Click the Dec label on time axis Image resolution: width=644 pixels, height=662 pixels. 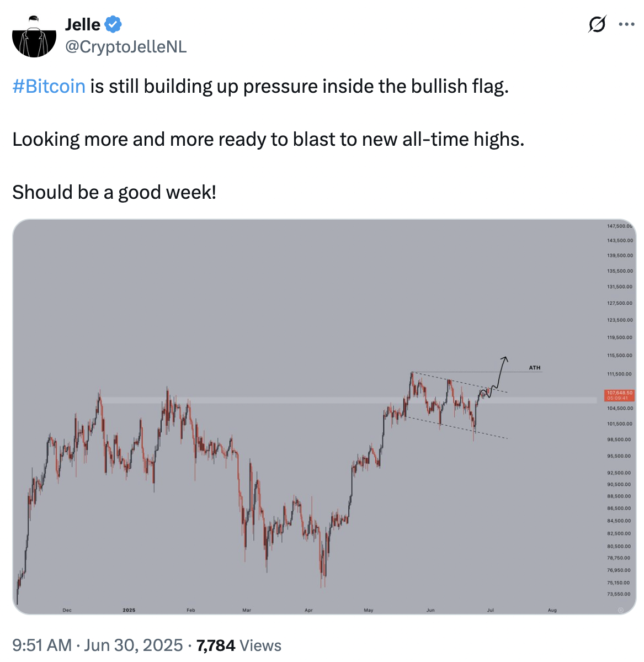[67, 610]
